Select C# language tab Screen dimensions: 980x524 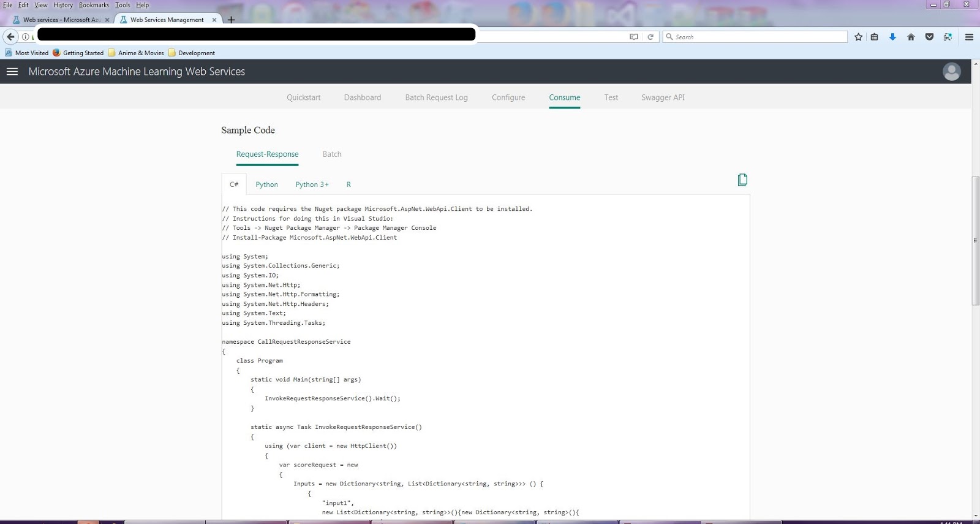click(234, 184)
